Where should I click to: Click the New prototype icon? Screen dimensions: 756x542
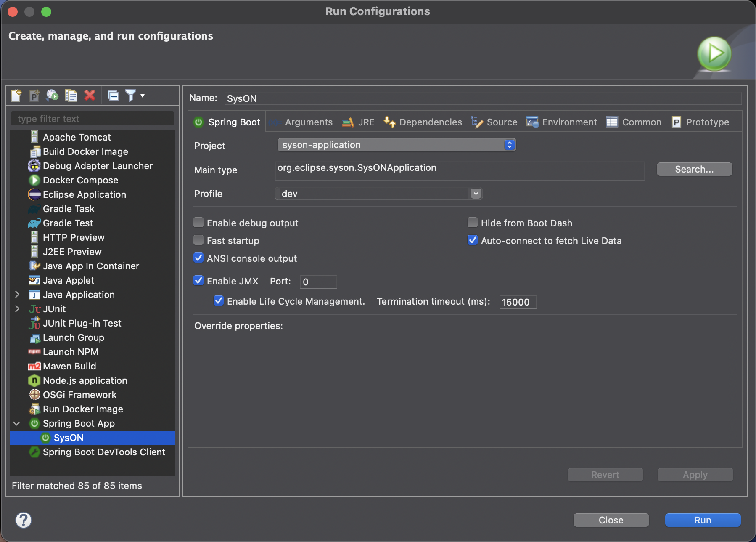pyautogui.click(x=34, y=96)
